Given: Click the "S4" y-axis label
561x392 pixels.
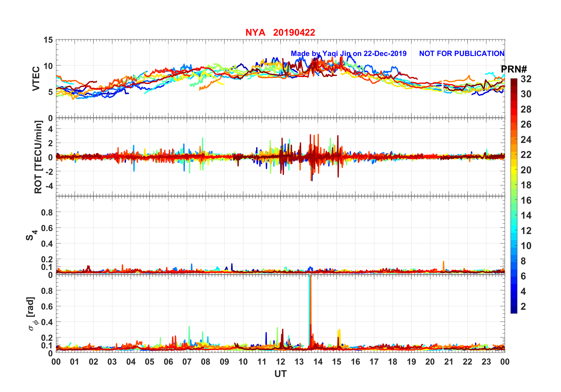Looking at the screenshot, I should (x=31, y=235).
